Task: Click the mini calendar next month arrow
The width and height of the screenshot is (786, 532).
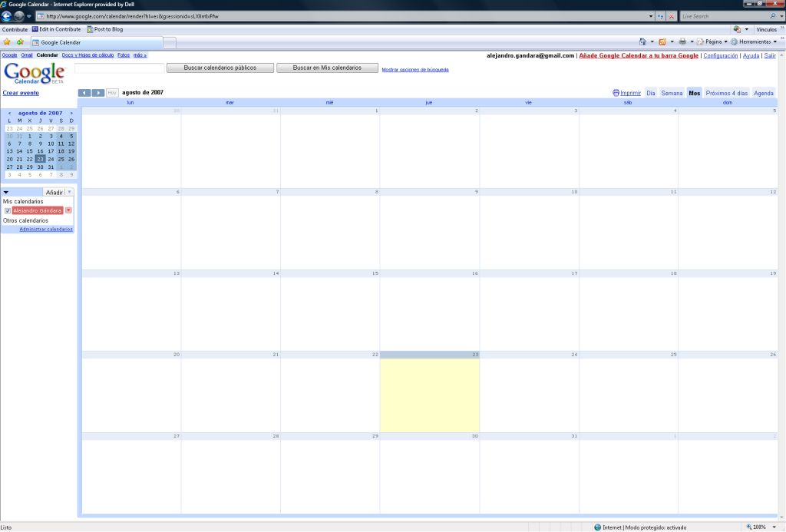Action: click(x=71, y=114)
